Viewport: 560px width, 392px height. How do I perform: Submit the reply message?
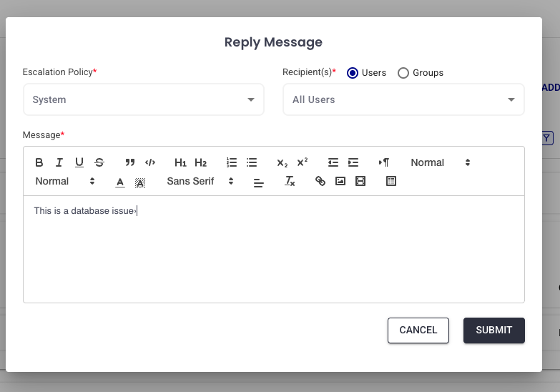494,330
